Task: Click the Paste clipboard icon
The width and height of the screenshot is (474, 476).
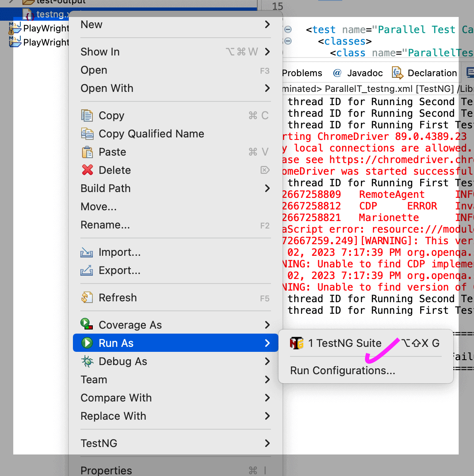Action: [x=87, y=152]
